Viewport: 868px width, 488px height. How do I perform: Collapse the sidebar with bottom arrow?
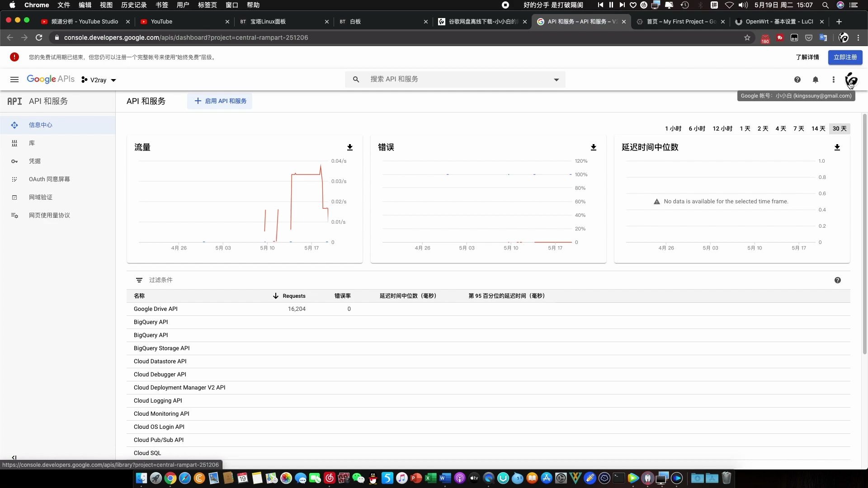coord(14,457)
